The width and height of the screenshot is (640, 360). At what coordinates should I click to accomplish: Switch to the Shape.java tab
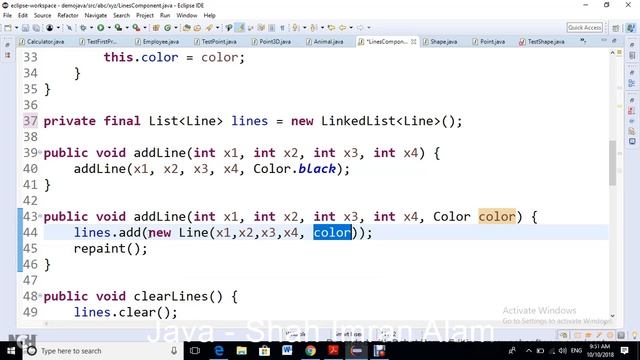(x=440, y=42)
